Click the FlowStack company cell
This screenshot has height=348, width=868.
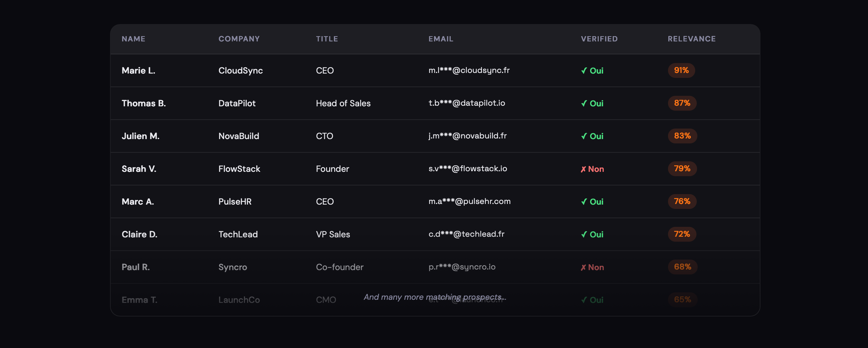(239, 168)
